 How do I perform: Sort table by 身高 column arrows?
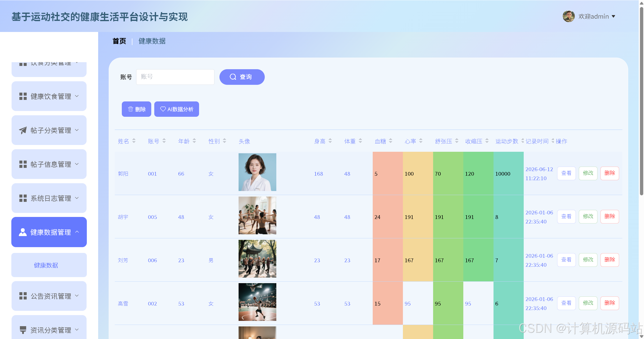tap(330, 141)
